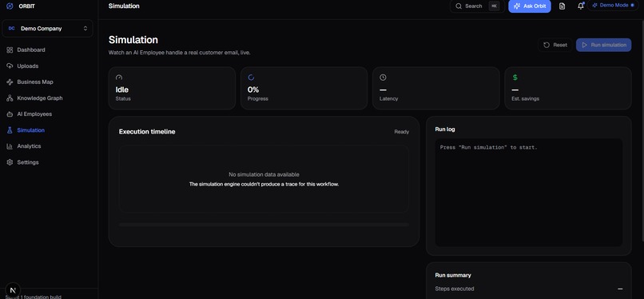Click the play icon in Run simulation
The height and width of the screenshot is (299, 644).
(584, 46)
